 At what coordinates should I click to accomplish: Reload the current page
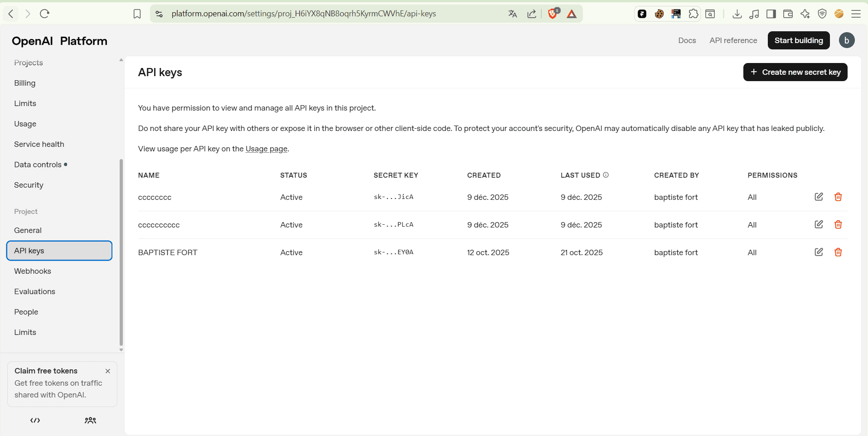tap(44, 14)
